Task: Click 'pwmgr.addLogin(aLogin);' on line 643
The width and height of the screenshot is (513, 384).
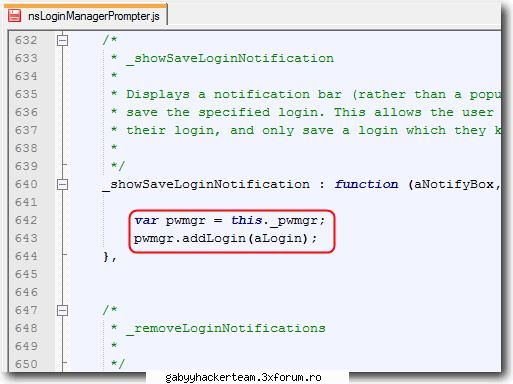Action: pos(225,239)
